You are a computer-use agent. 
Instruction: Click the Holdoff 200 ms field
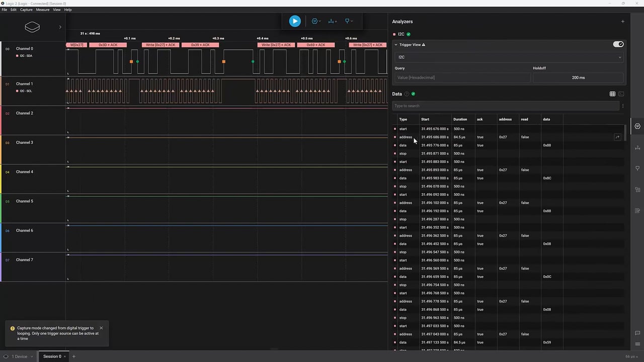coord(578,77)
